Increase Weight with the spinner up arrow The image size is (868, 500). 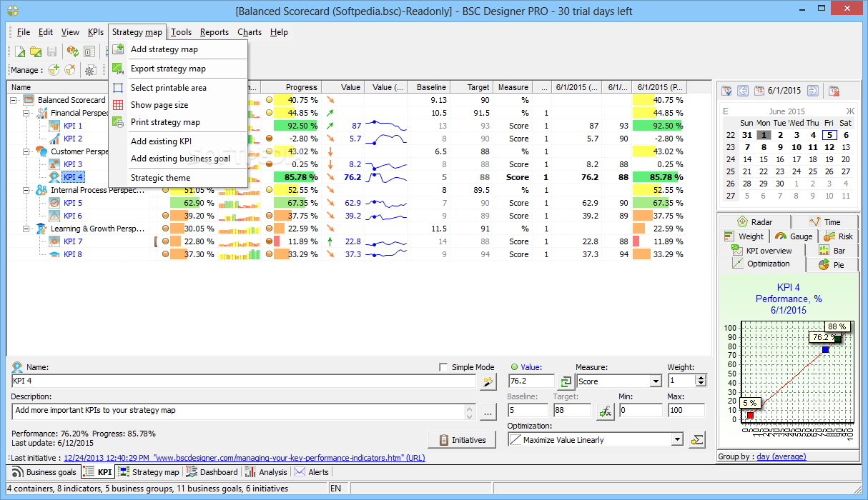point(700,379)
